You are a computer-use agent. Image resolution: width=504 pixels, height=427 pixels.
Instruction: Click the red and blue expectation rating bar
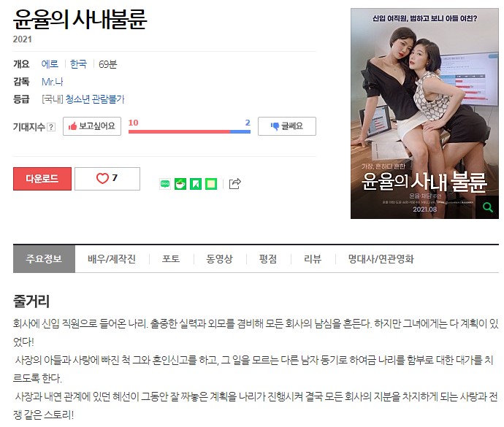click(x=189, y=131)
